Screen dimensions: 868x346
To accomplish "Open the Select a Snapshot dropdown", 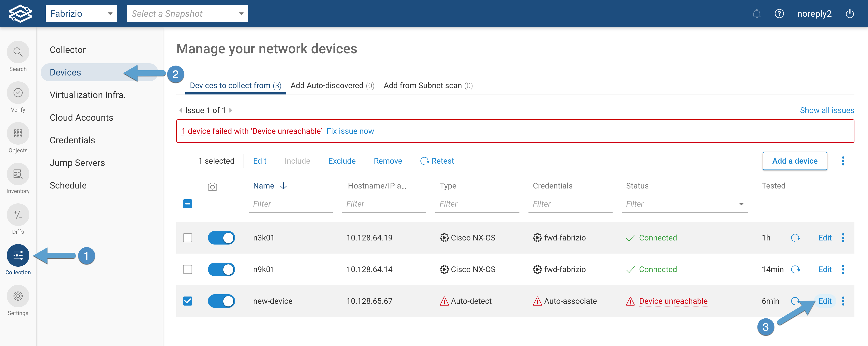I will click(187, 14).
